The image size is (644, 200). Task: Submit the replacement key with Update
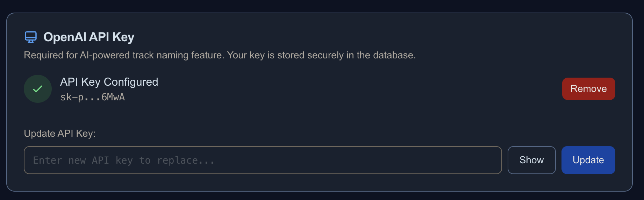click(x=588, y=160)
